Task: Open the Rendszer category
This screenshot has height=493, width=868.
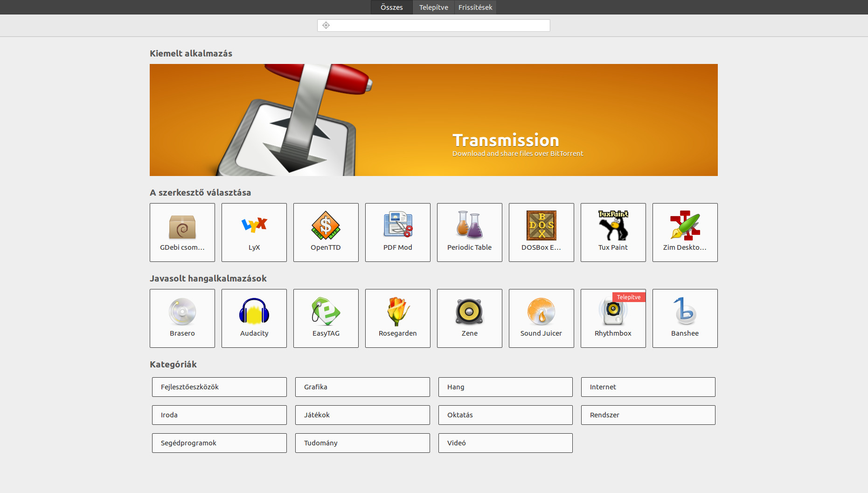Action: point(648,415)
